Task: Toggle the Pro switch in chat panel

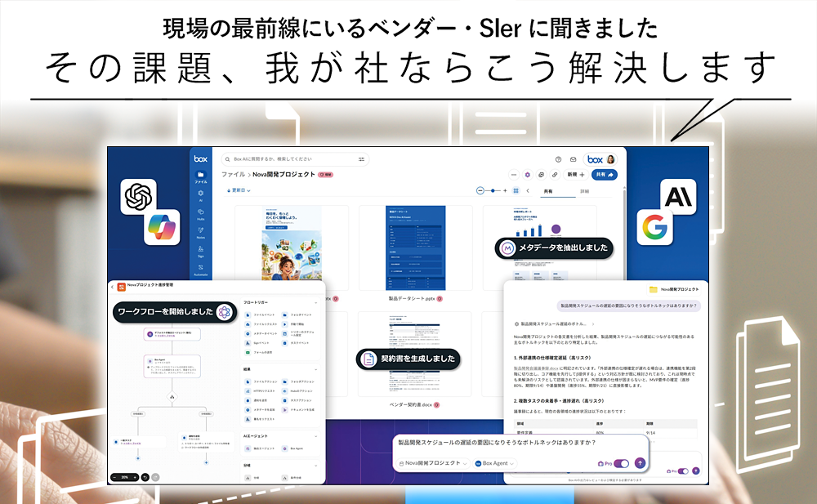Action: point(683,471)
